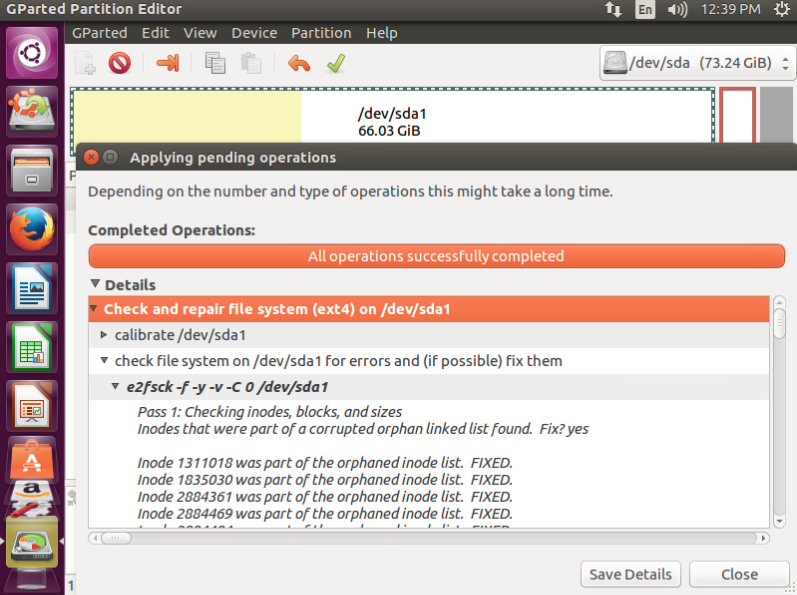Screen dimensions: 797x595
Task: Click the 'corrupted orphan linked list found' line
Action: point(363,429)
